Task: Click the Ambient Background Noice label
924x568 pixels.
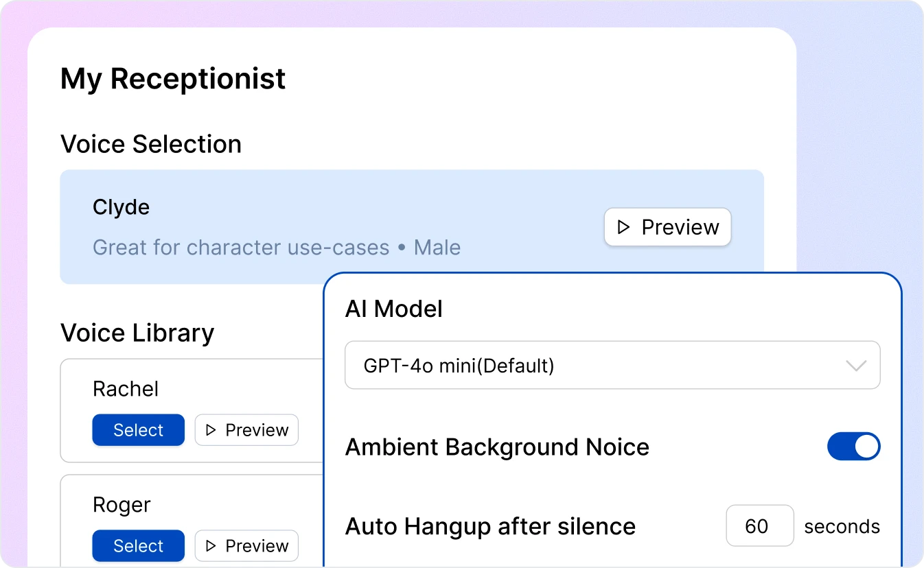Action: (497, 447)
